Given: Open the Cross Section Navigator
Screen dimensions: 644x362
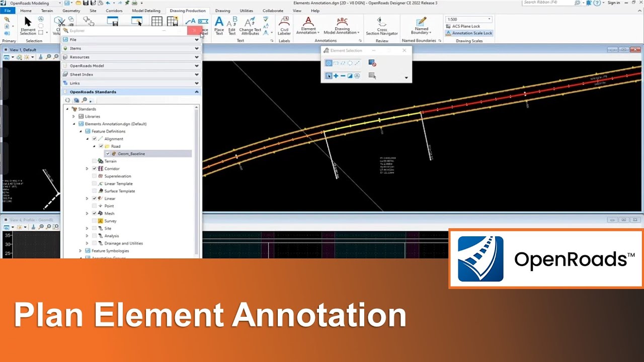Looking at the screenshot, I should (x=382, y=26).
